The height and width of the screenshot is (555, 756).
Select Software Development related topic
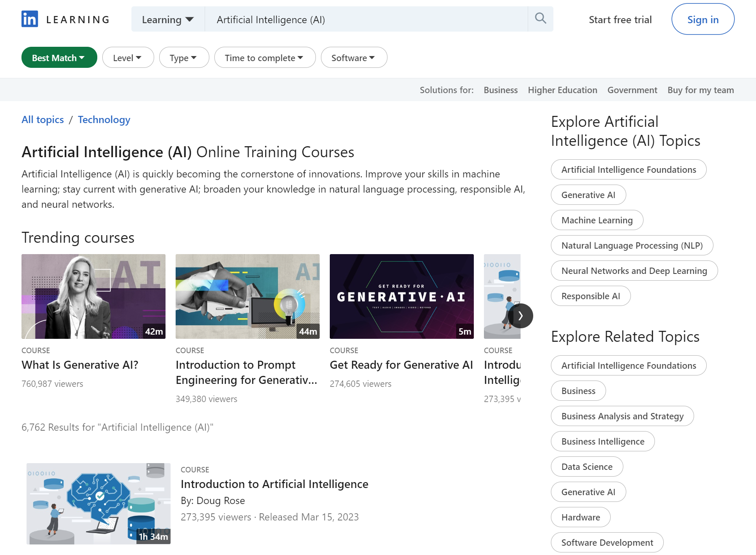[607, 542]
